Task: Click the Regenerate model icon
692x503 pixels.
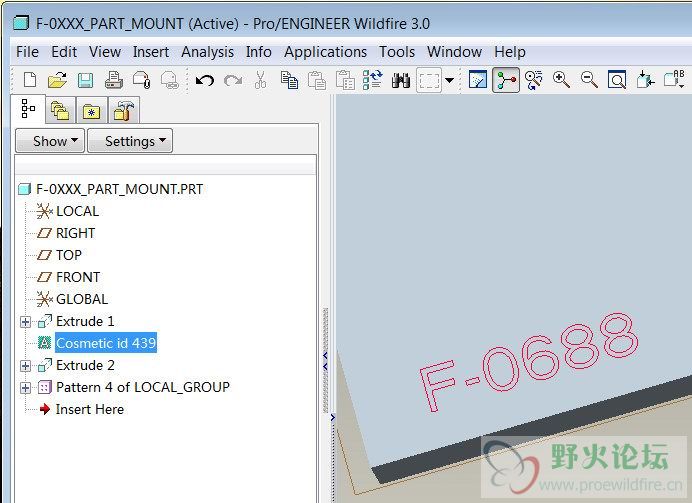Action: (x=372, y=80)
